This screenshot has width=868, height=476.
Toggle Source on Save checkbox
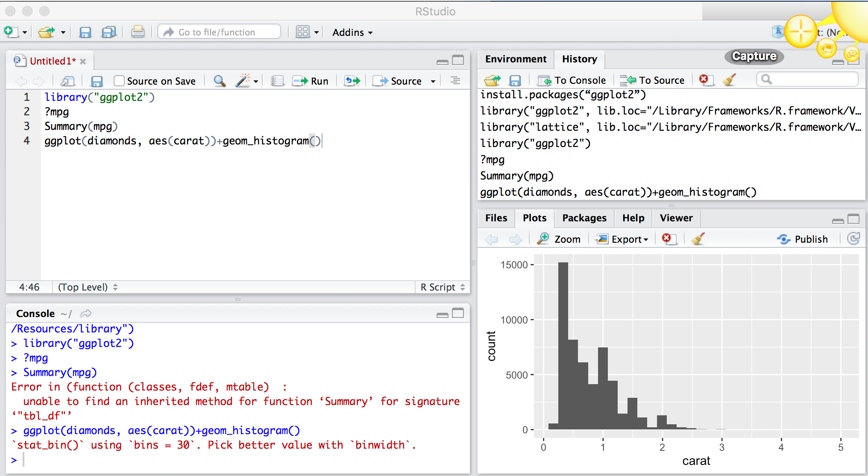(x=119, y=81)
